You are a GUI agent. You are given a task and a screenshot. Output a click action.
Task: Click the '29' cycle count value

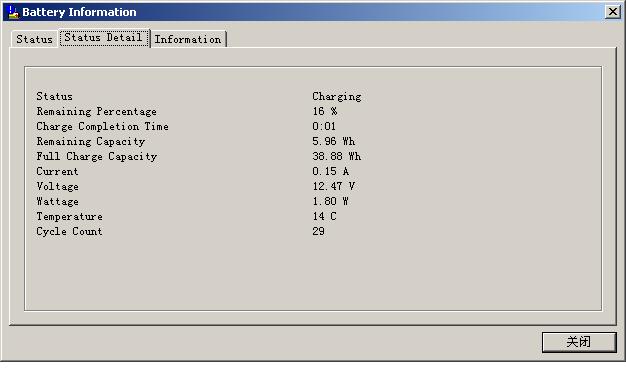click(x=318, y=231)
